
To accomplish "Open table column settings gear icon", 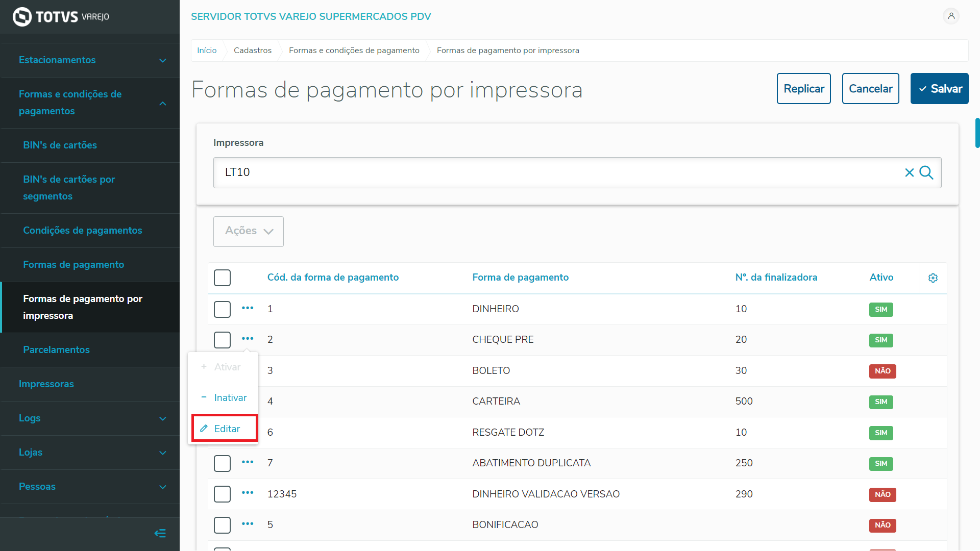I will tap(933, 278).
